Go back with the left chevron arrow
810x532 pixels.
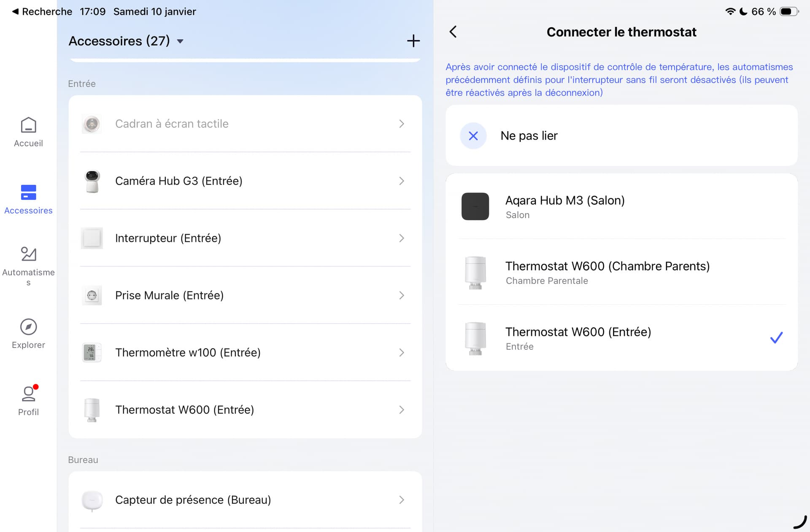pos(453,32)
